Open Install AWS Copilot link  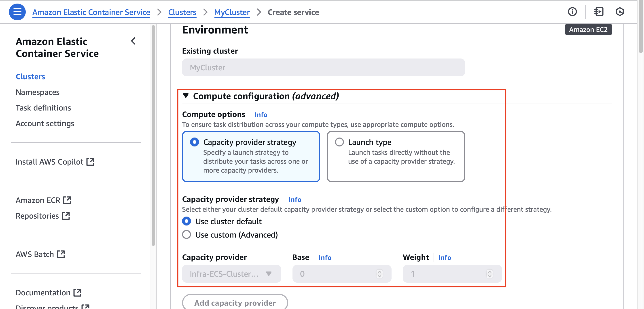pos(49,162)
